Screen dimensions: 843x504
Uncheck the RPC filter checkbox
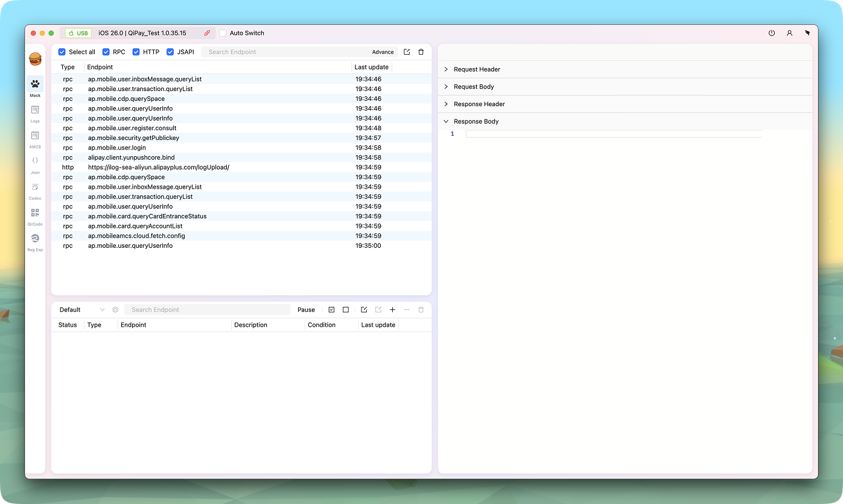[106, 52]
